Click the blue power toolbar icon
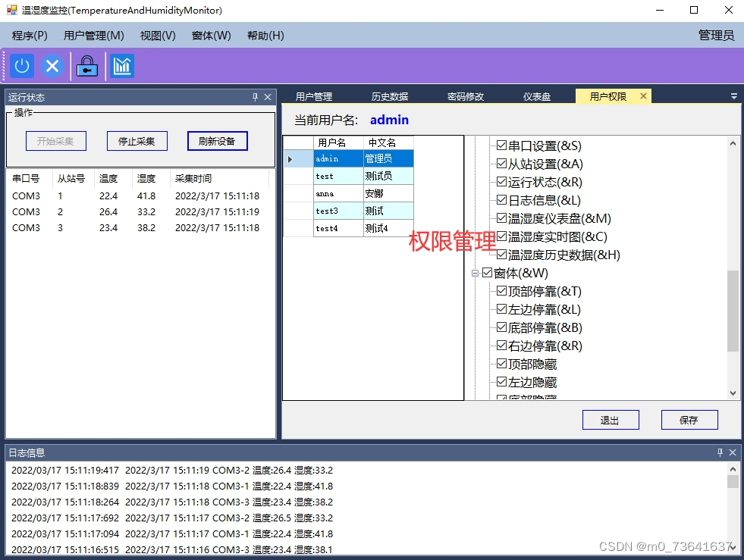The width and height of the screenshot is (744, 560). (22, 66)
